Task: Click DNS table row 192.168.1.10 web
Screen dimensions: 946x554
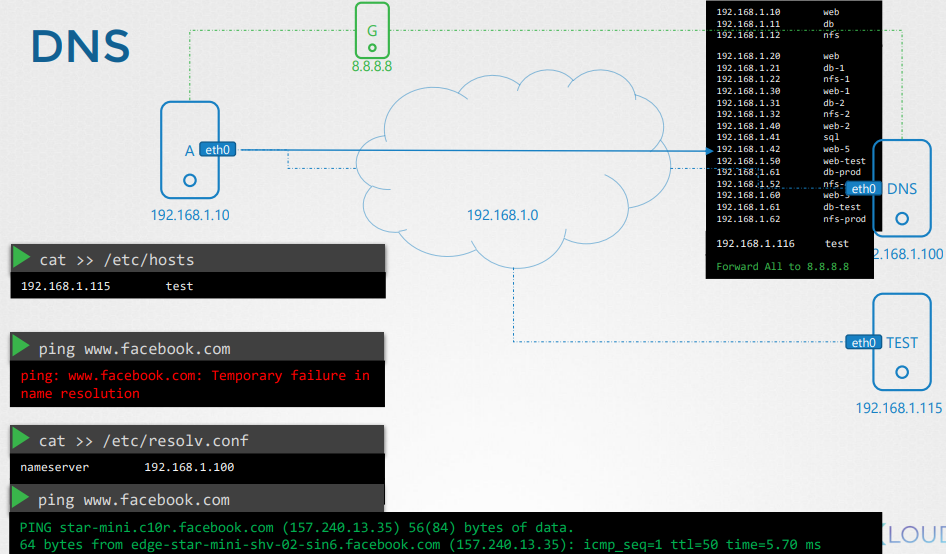Action: click(778, 12)
